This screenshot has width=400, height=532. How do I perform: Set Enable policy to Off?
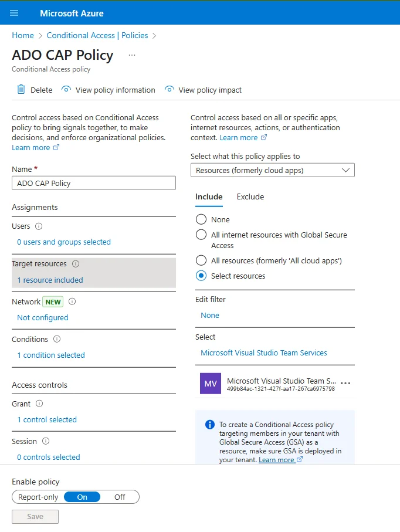(x=120, y=497)
